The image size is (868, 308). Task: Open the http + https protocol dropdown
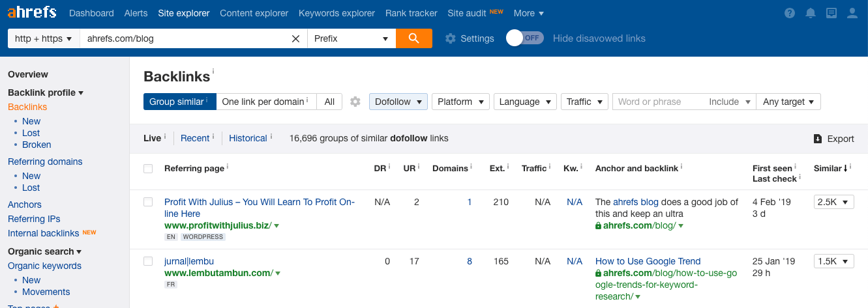click(43, 38)
